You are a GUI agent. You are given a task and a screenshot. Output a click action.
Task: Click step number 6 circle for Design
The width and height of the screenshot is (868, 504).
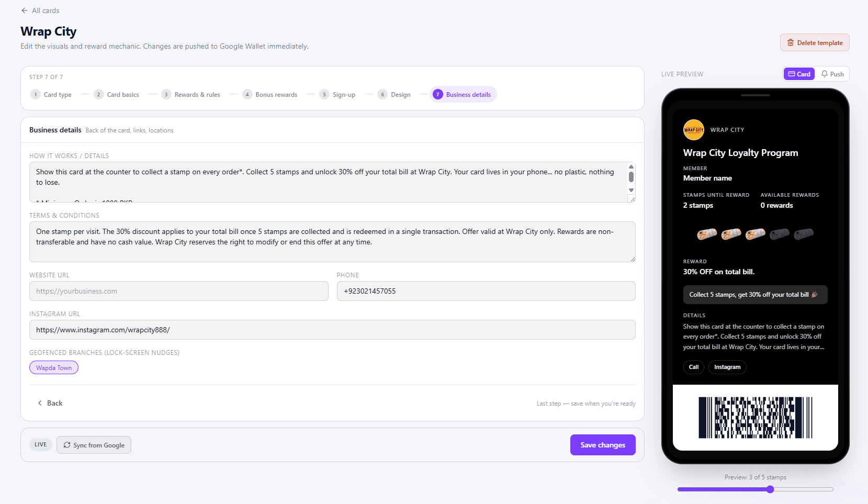(382, 95)
